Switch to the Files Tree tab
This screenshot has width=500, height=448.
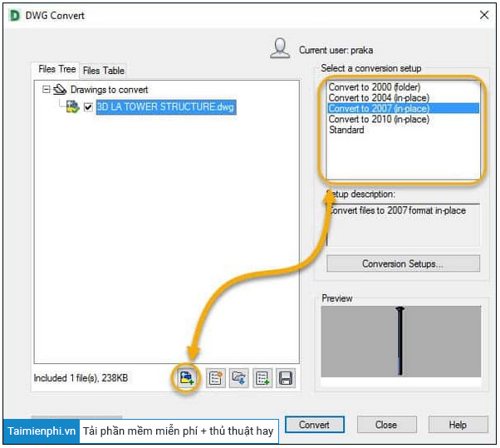pyautogui.click(x=56, y=69)
